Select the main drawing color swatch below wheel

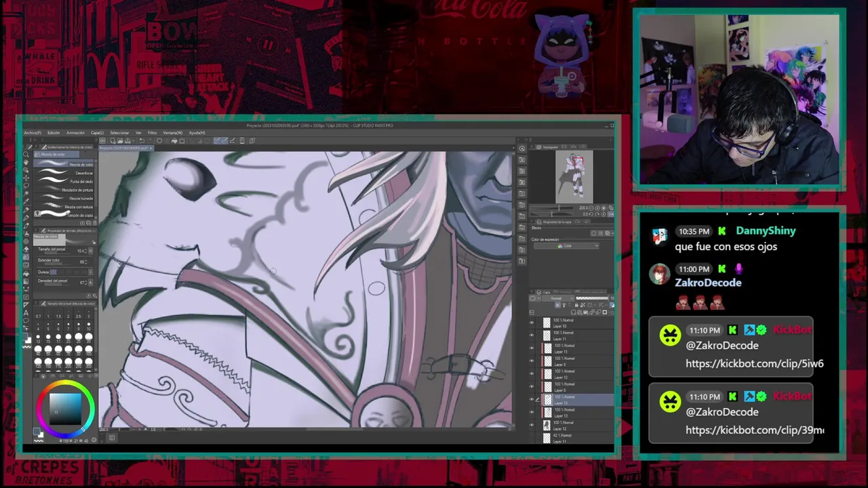37,431
